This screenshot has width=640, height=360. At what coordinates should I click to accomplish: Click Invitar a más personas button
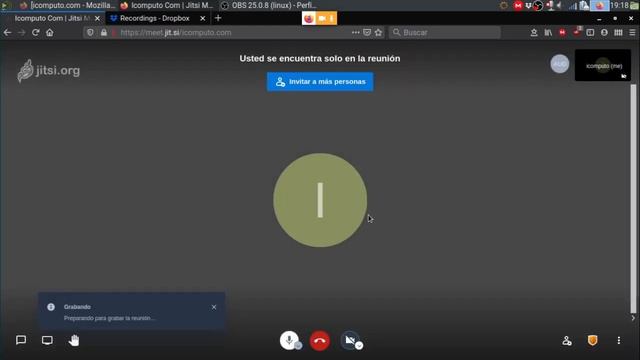320,82
